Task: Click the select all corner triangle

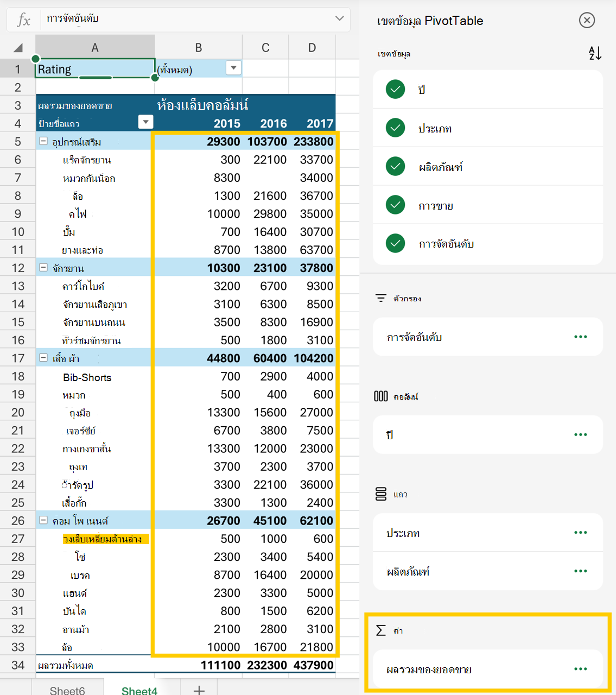Action: [x=18, y=48]
